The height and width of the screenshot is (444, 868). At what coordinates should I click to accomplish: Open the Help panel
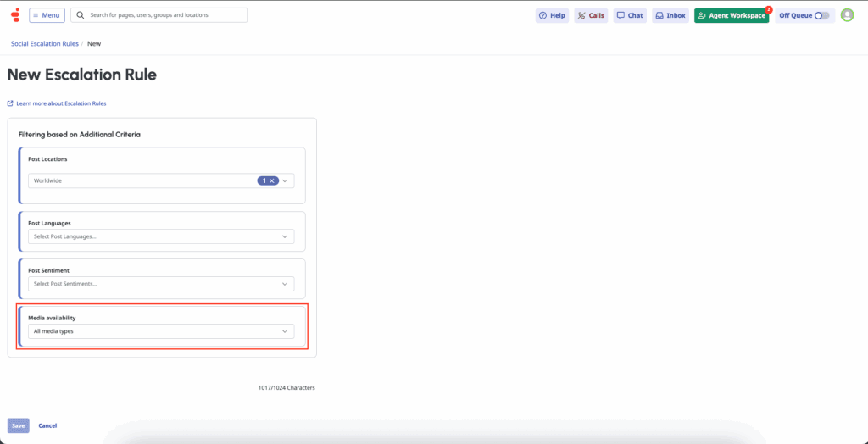pyautogui.click(x=552, y=15)
